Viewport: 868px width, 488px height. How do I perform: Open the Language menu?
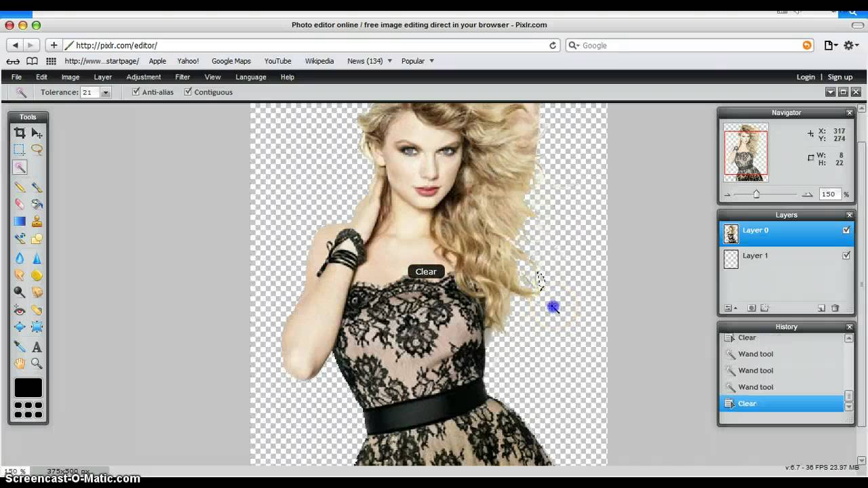point(251,77)
